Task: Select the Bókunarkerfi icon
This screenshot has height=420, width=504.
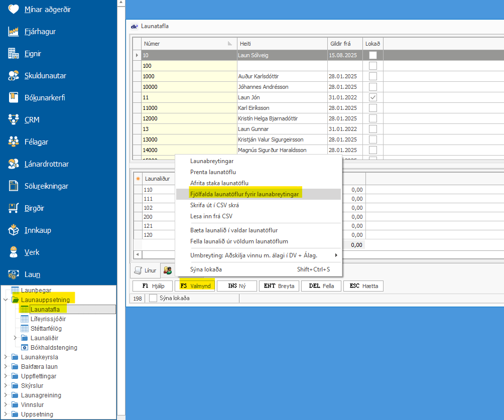Action: [x=14, y=98]
